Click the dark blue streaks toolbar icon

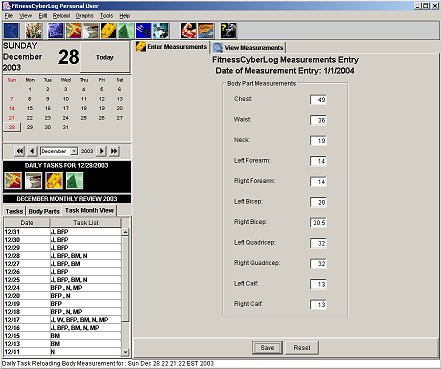(x=144, y=31)
